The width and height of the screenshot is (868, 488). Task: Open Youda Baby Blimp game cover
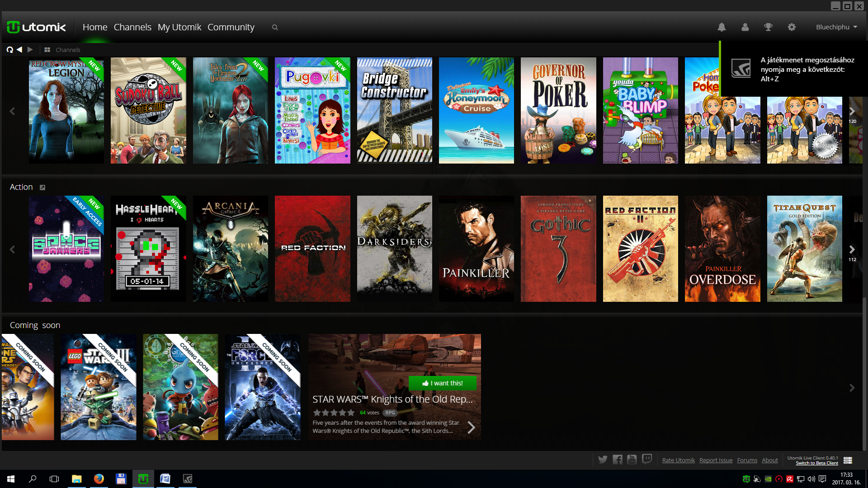(x=640, y=110)
